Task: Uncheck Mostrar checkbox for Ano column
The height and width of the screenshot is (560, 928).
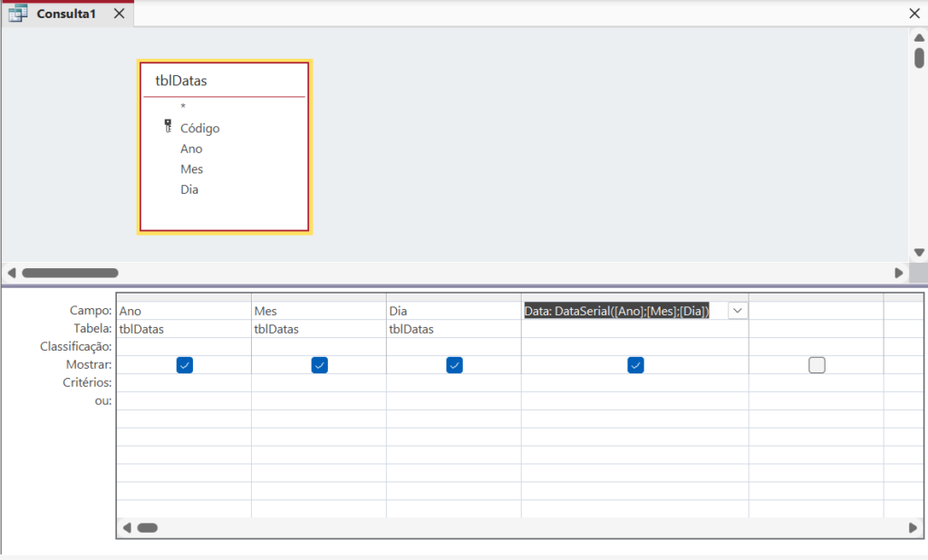Action: coord(185,365)
